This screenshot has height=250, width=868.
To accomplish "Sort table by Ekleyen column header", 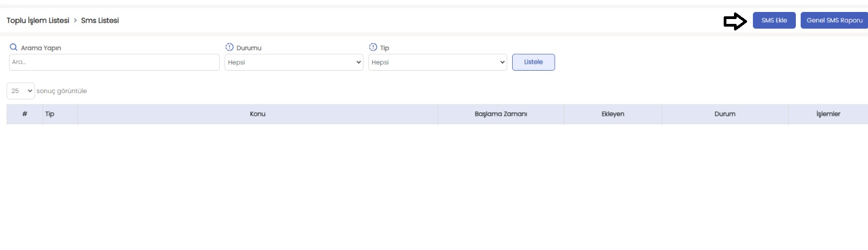I will click(613, 114).
